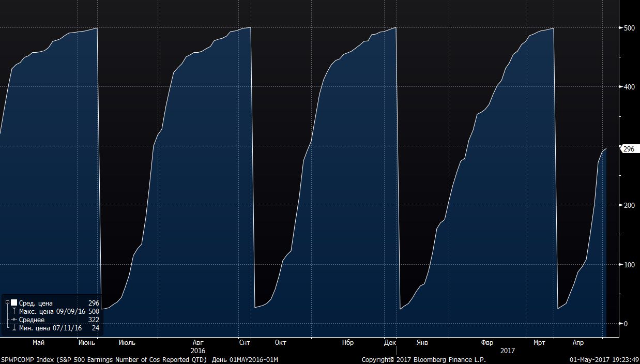This screenshot has height=364, width=640.
Task: Click the Авг month label on x-axis
Action: [198, 342]
